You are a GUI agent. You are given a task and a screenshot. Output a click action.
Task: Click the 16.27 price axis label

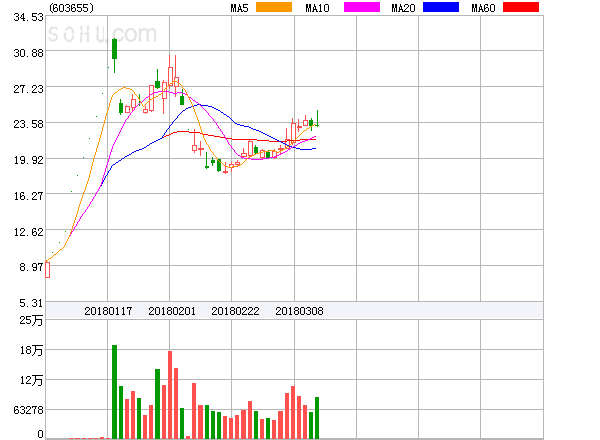pyautogui.click(x=29, y=196)
